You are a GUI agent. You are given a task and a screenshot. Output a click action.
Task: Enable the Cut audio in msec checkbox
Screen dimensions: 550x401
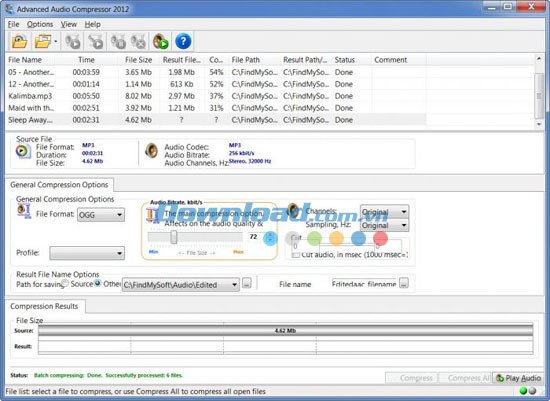pos(296,255)
